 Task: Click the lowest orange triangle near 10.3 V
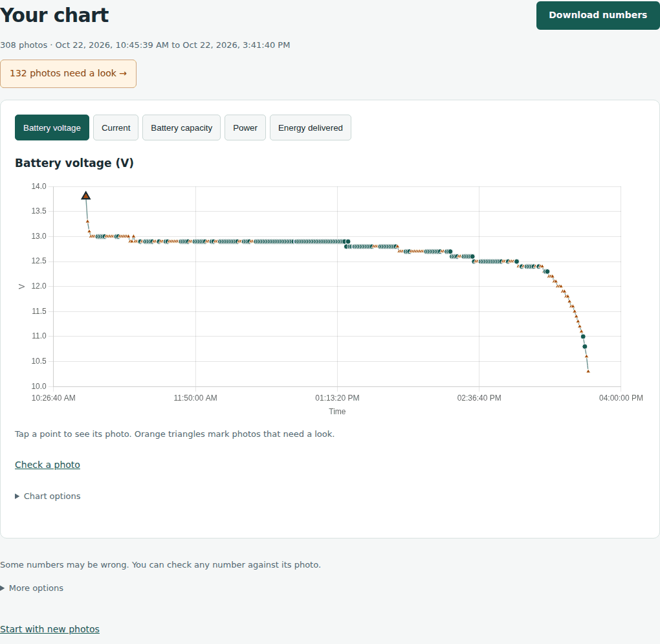pyautogui.click(x=588, y=372)
